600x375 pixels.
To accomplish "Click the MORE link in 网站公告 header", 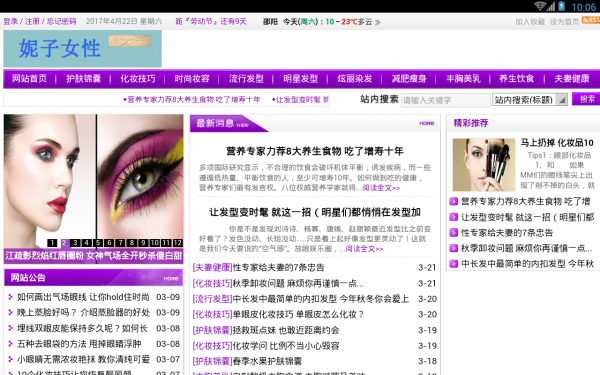I will pyautogui.click(x=171, y=278).
